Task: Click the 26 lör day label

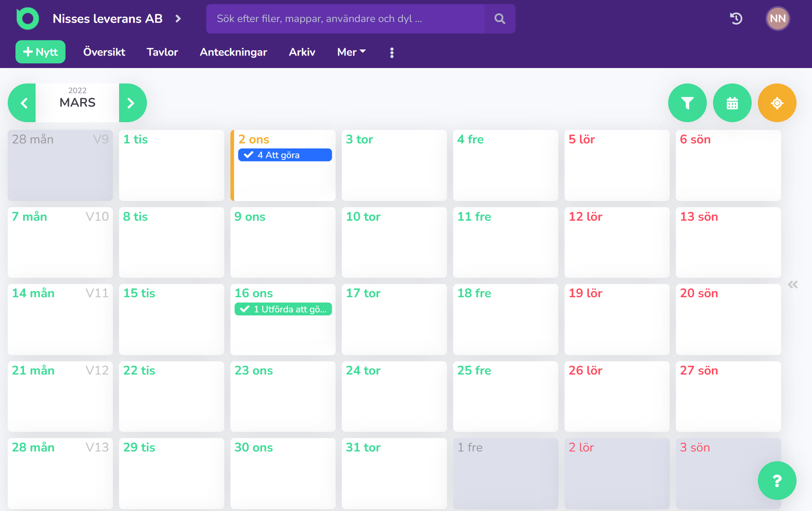Action: coord(585,370)
